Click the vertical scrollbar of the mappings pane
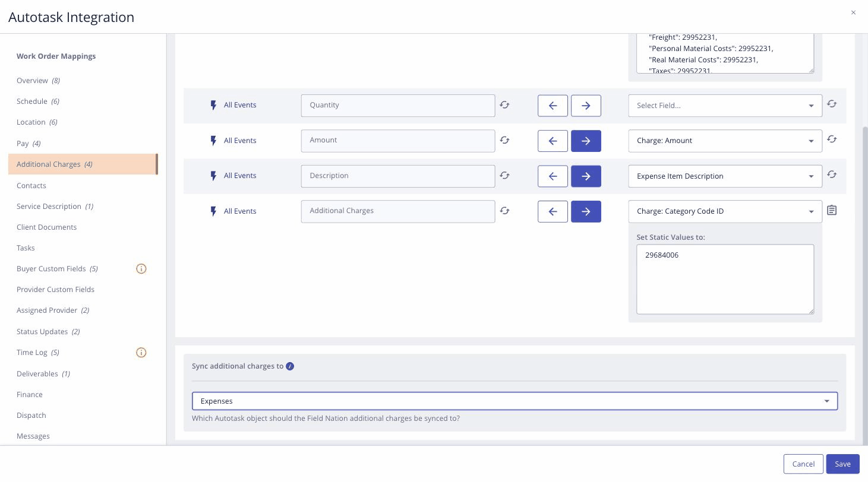Image resolution: width=868 pixels, height=482 pixels. point(865,285)
